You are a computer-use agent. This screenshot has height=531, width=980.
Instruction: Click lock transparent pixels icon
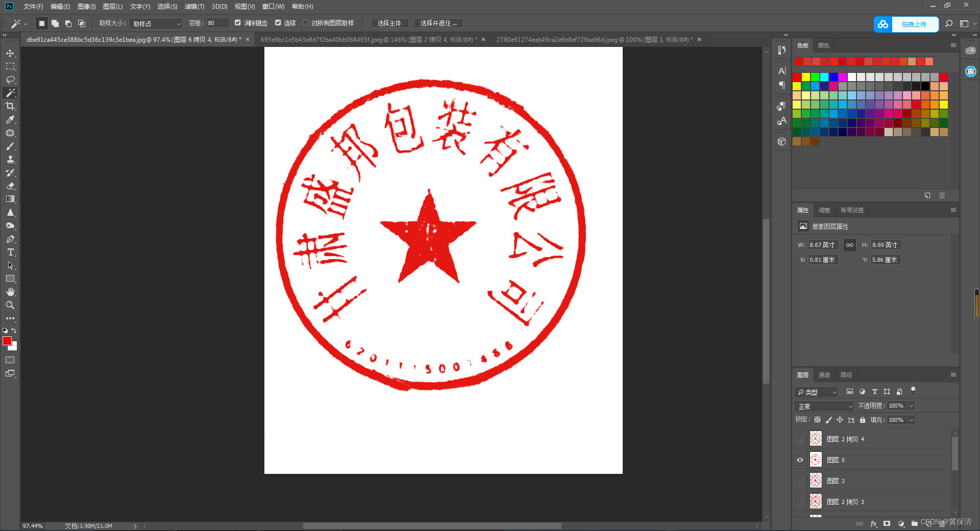click(817, 420)
